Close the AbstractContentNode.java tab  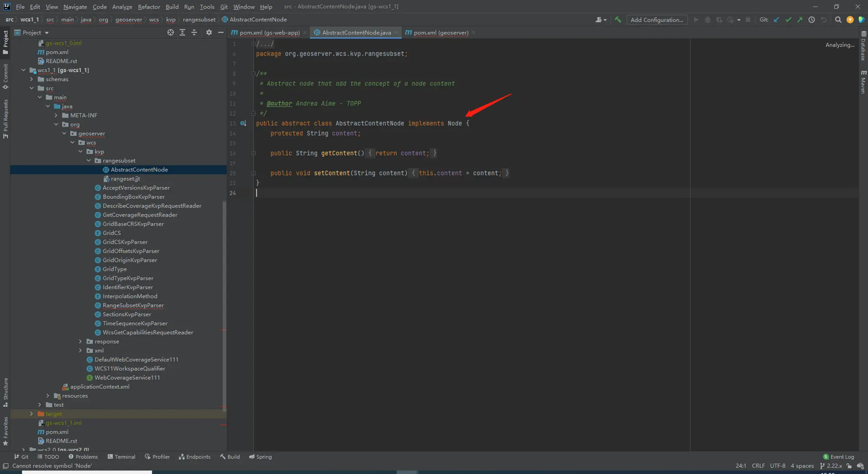click(x=396, y=33)
